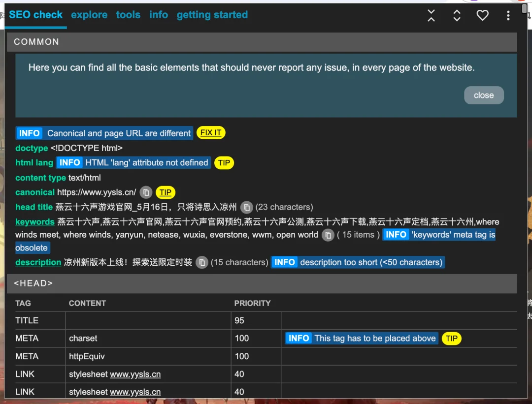Copy the head title text
Image resolution: width=532 pixels, height=404 pixels.
[x=247, y=207]
